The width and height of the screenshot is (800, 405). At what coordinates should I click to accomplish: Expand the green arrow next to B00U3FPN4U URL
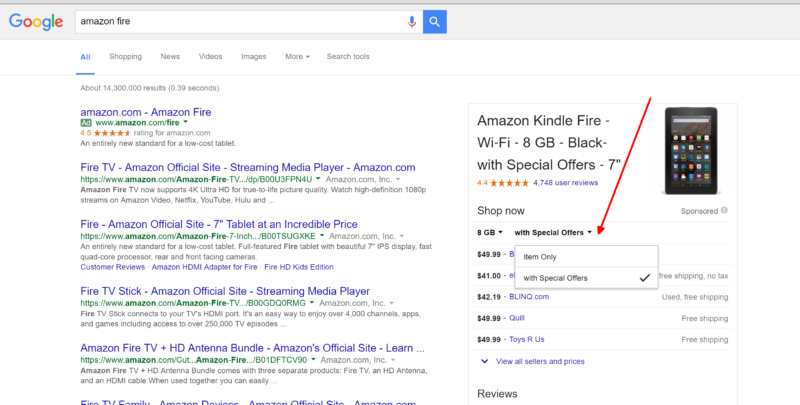coord(318,179)
